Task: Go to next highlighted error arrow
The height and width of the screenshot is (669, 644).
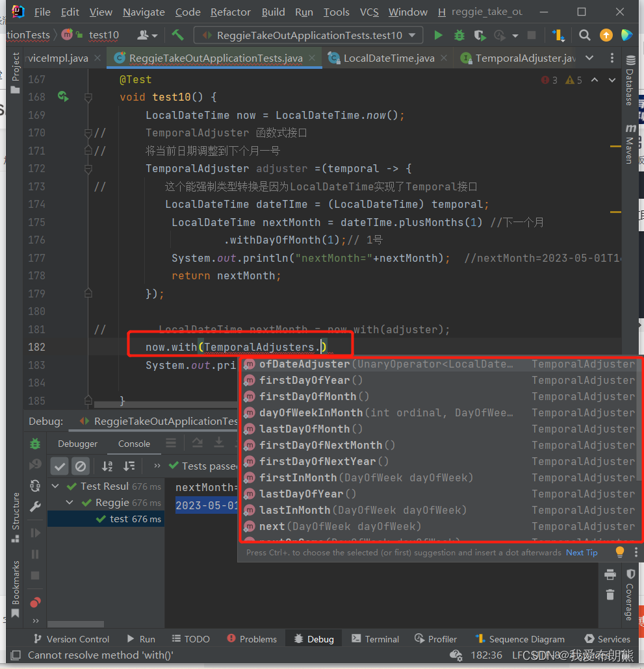Action: pos(612,80)
